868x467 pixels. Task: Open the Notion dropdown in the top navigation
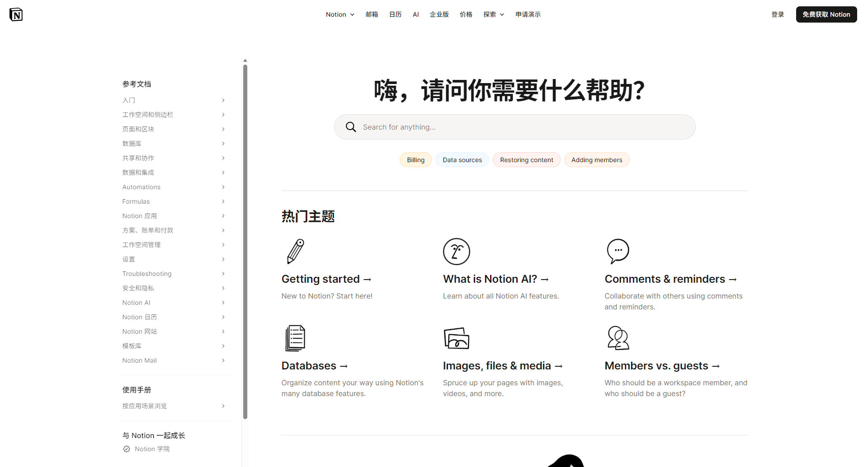[340, 14]
